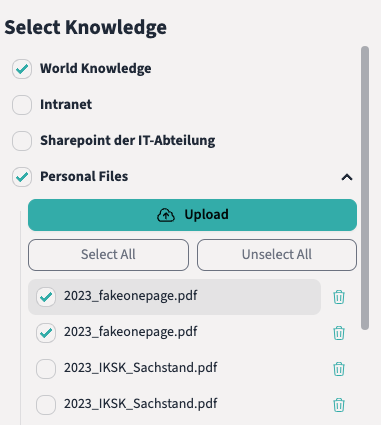
Task: Uncheck the second fakeonepage.pdf checkbox
Action: pos(46,333)
